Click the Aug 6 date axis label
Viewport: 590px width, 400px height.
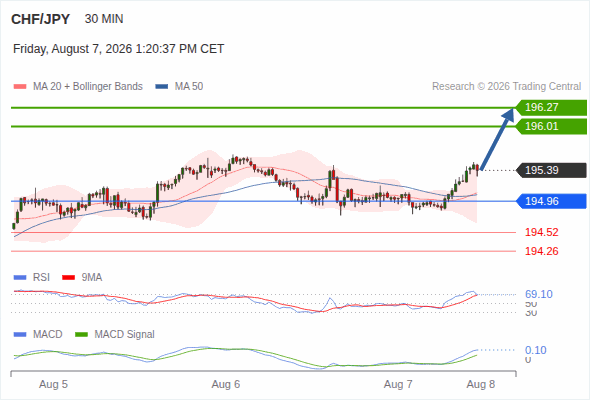coord(226,385)
